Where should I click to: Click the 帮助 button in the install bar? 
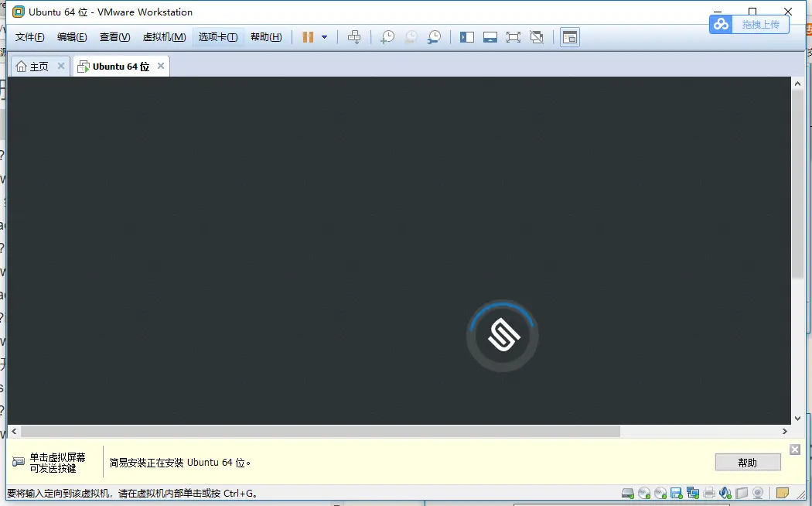click(748, 463)
